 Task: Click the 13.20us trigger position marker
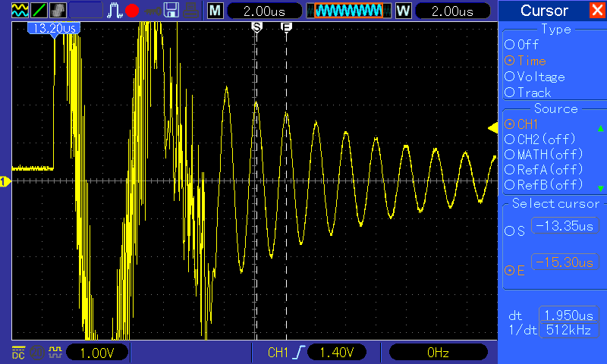point(54,29)
